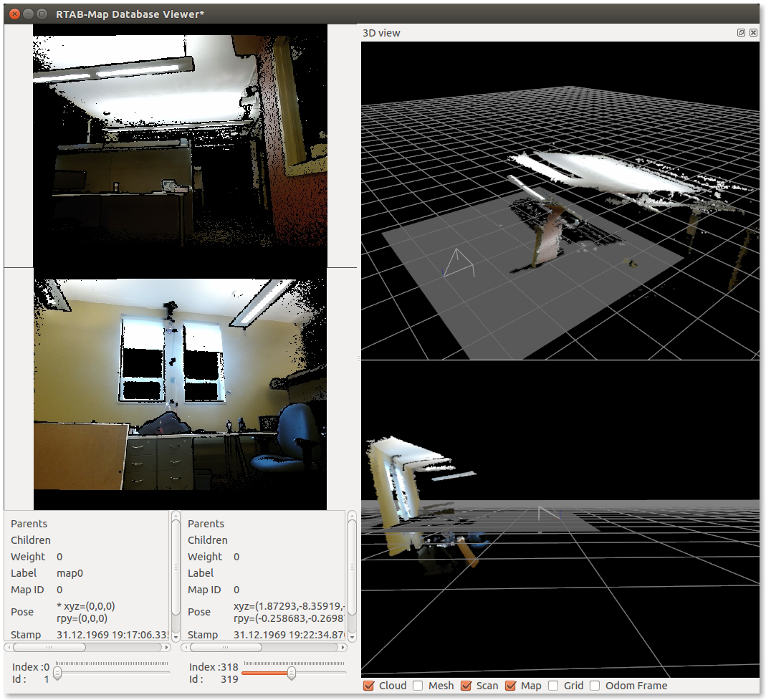Image resolution: width=766 pixels, height=700 pixels.
Task: Click right arrow of left info horizontal scrollbar
Action: [168, 647]
